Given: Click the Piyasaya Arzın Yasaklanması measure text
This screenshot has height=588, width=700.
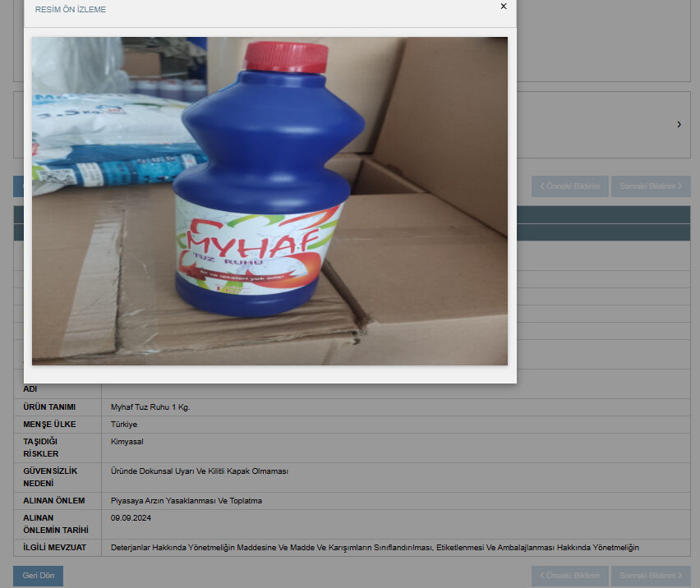Looking at the screenshot, I should tap(187, 501).
